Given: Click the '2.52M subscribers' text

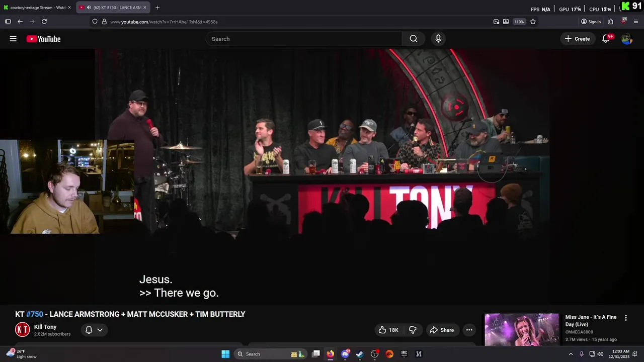Looking at the screenshot, I should (x=52, y=334).
